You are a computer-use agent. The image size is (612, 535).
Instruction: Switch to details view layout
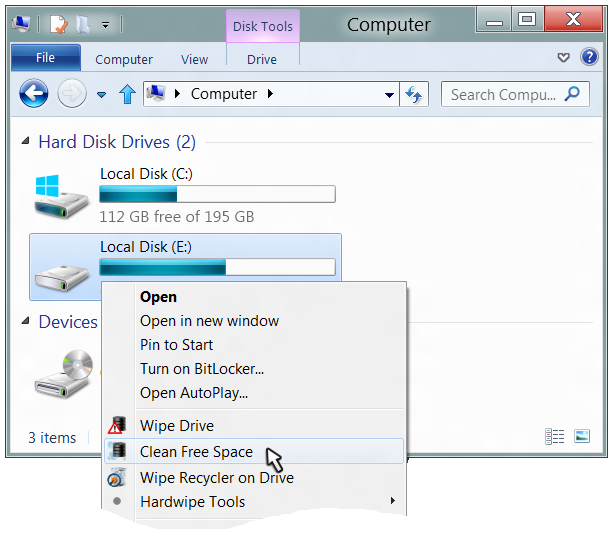tap(555, 437)
